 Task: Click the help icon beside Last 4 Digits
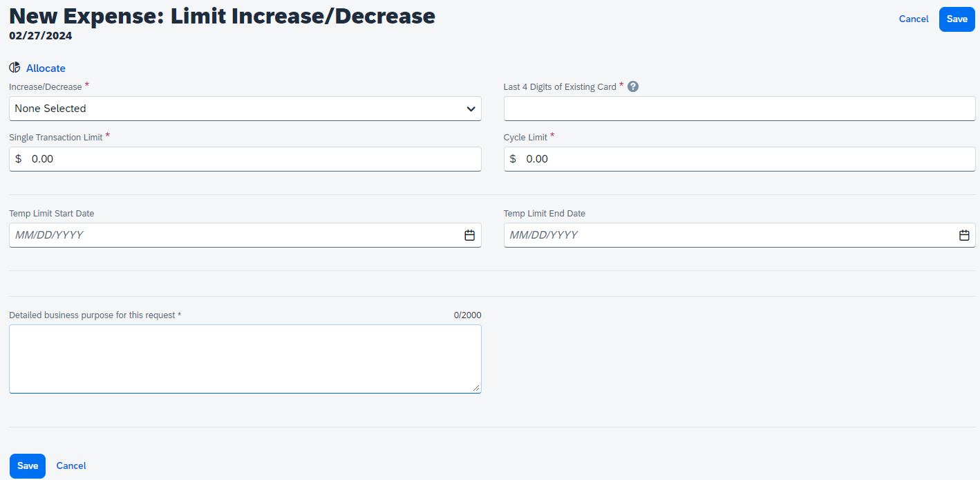(632, 86)
